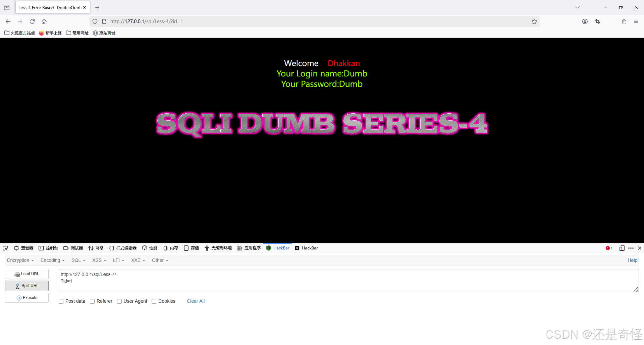Toggle responsive design mode icon
The height and width of the screenshot is (345, 644).
click(622, 248)
